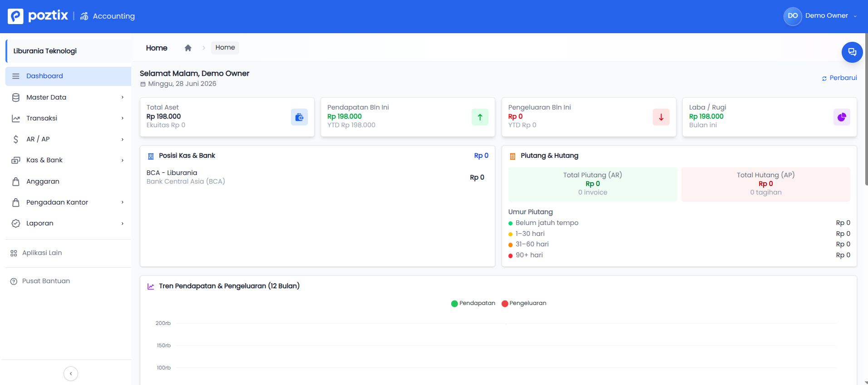Expand the Master Data submenu
Viewport: 868px width, 385px height.
coord(68,97)
